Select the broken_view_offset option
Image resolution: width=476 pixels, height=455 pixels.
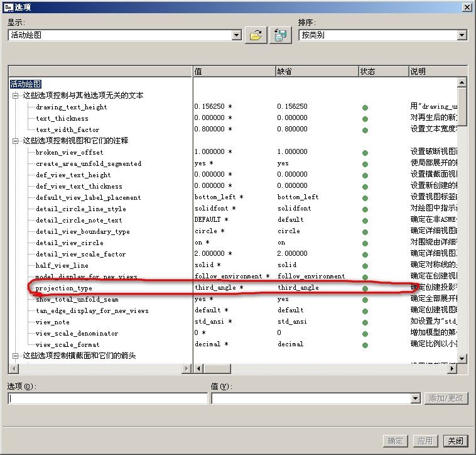click(69, 153)
